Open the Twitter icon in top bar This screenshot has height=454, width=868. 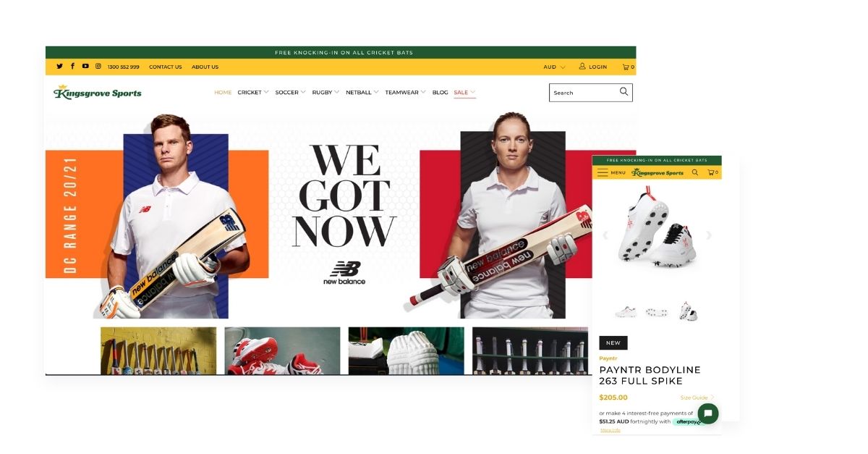(x=59, y=67)
